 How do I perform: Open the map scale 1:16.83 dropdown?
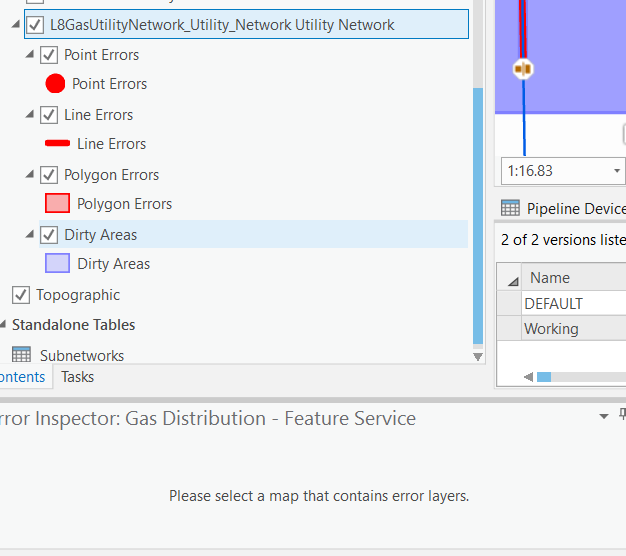[x=617, y=171]
